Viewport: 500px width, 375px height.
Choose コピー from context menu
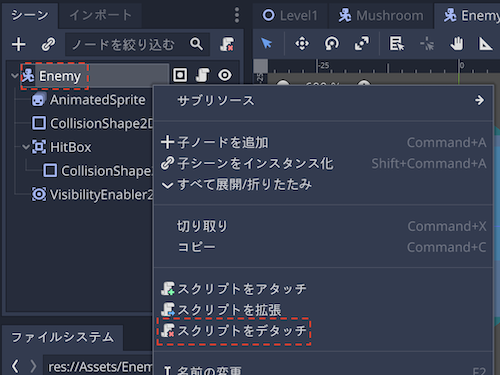pos(323,247)
